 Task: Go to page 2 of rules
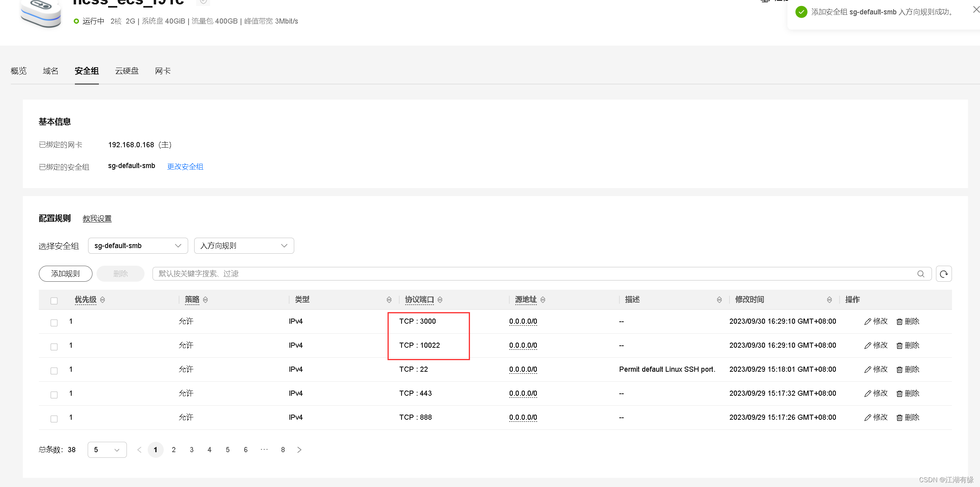pos(174,450)
